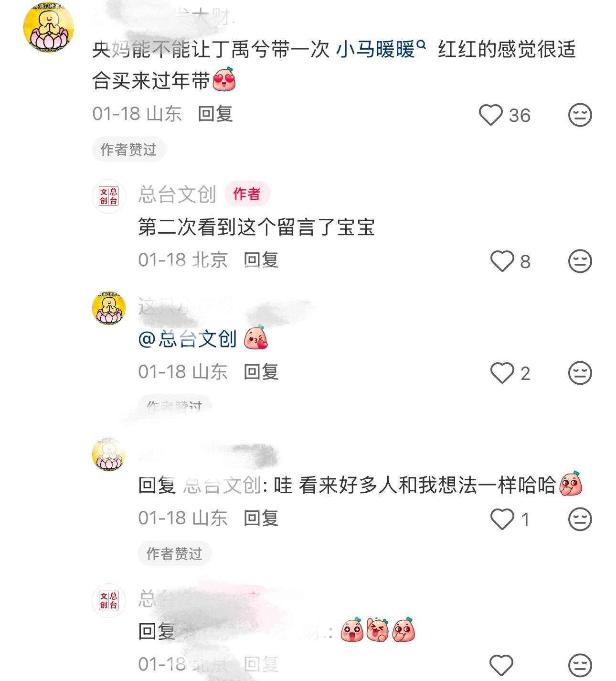Reply to 总台文创's 北京 comment
This screenshot has width=616, height=681.
(x=261, y=260)
